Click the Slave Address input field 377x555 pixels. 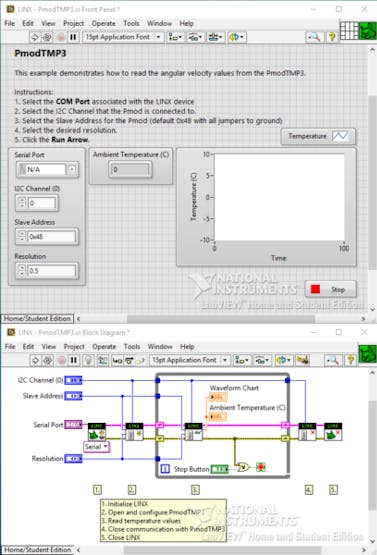[52, 236]
